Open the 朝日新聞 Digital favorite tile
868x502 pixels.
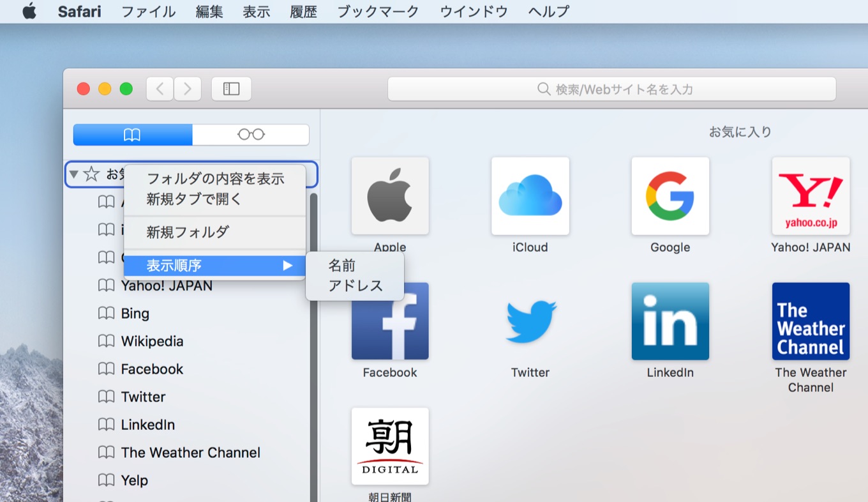tap(390, 446)
